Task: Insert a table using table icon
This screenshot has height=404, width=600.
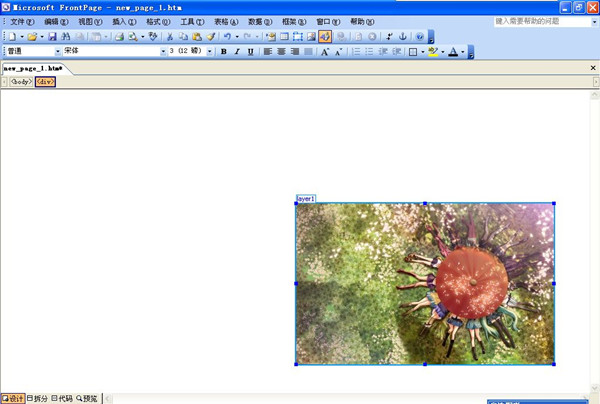Action: 284,36
